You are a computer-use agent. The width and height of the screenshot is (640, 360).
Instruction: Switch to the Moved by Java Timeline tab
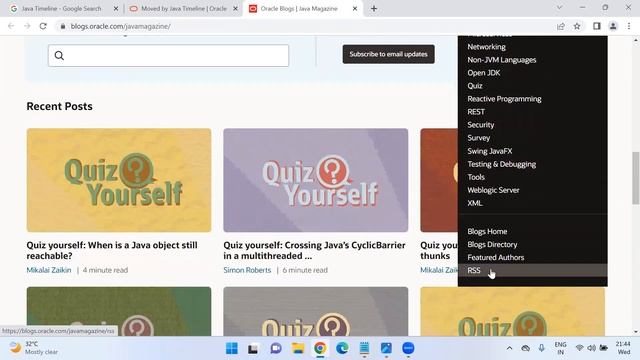[x=184, y=9]
